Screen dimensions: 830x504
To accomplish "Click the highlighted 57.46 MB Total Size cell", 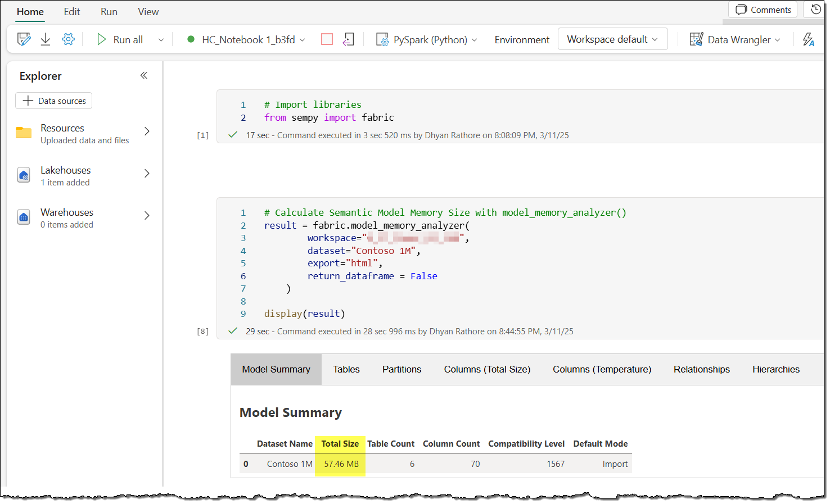I will pyautogui.click(x=340, y=464).
